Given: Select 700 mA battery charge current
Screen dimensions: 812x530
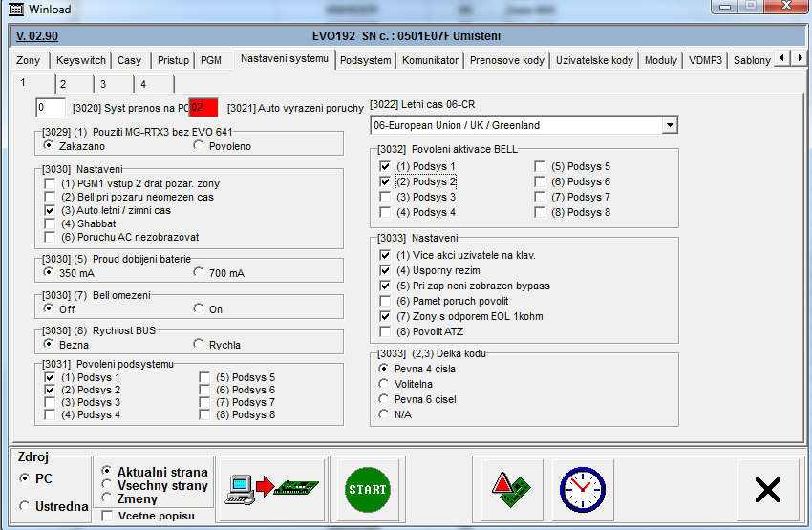Looking at the screenshot, I should pos(199,273).
